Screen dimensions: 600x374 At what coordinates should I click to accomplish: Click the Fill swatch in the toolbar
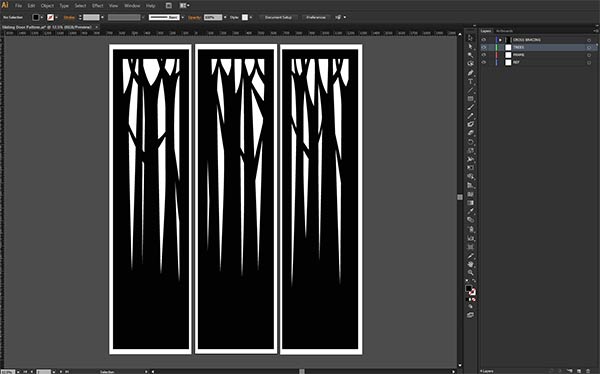click(469, 288)
